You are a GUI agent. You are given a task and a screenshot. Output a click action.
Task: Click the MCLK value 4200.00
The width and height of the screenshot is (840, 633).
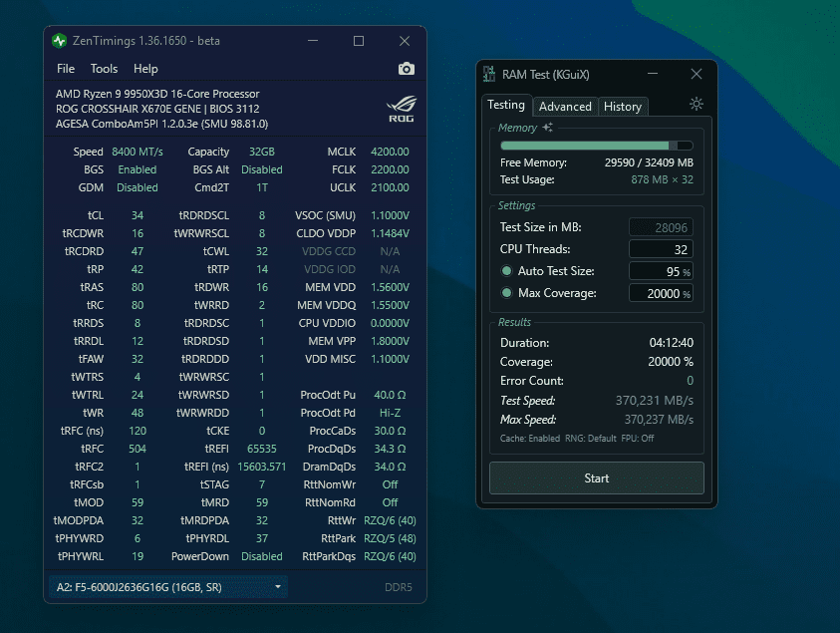[x=390, y=152]
